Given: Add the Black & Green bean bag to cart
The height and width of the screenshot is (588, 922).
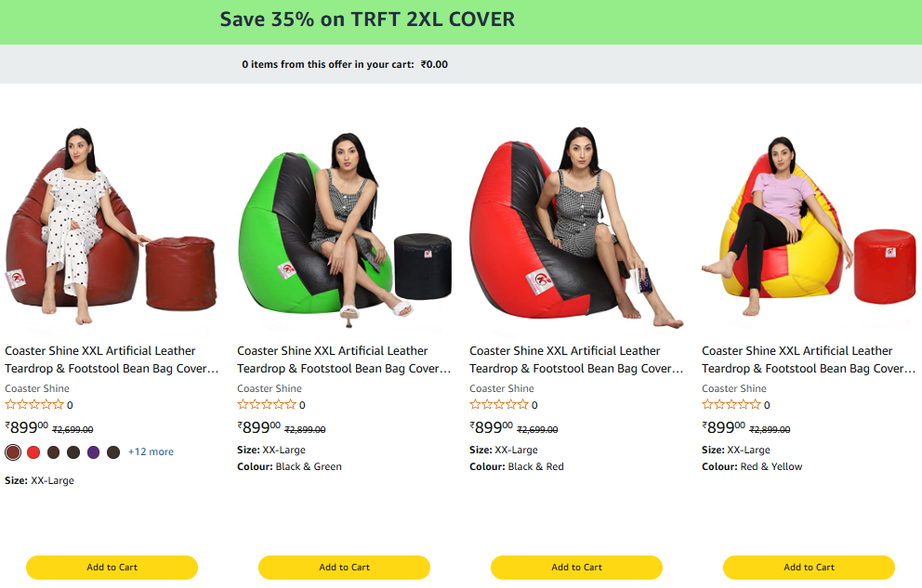Looking at the screenshot, I should pos(344,568).
